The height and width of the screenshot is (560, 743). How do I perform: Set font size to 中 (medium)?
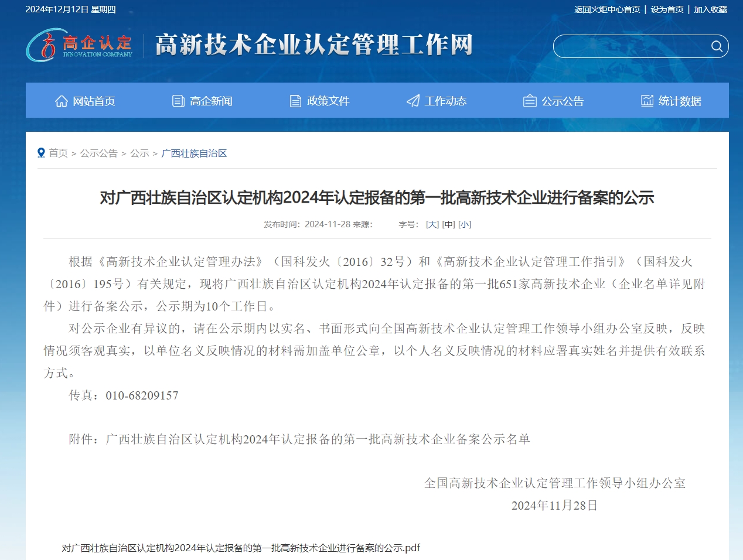click(448, 224)
